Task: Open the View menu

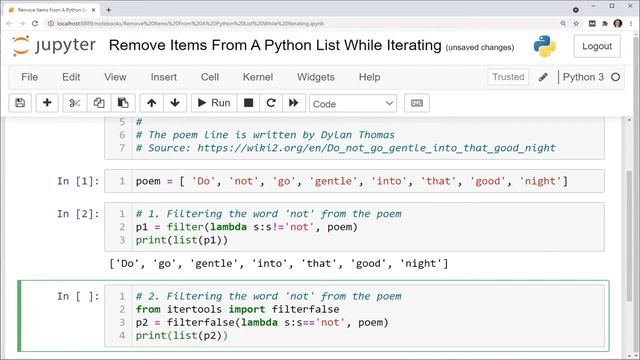Action: point(115,77)
